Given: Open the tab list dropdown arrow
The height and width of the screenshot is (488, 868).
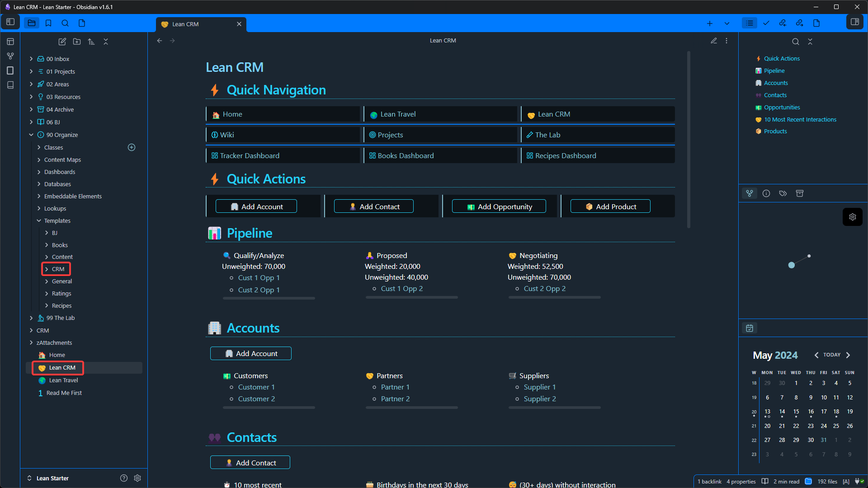Looking at the screenshot, I should (727, 23).
